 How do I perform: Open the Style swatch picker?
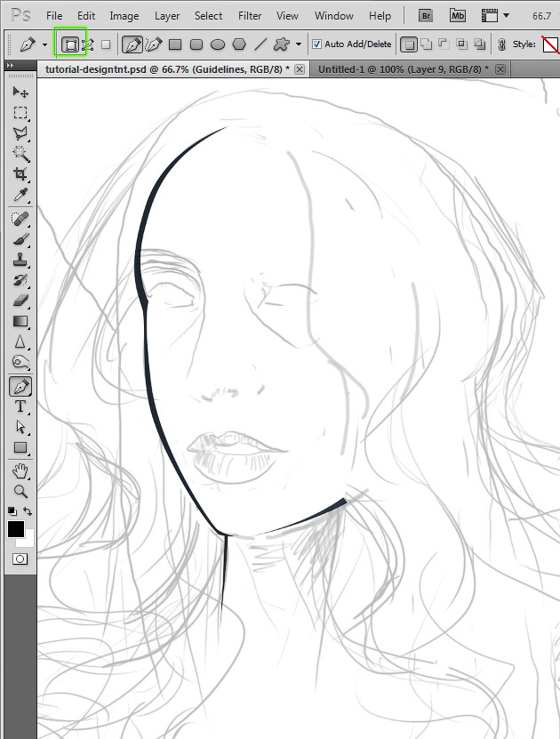[550, 44]
